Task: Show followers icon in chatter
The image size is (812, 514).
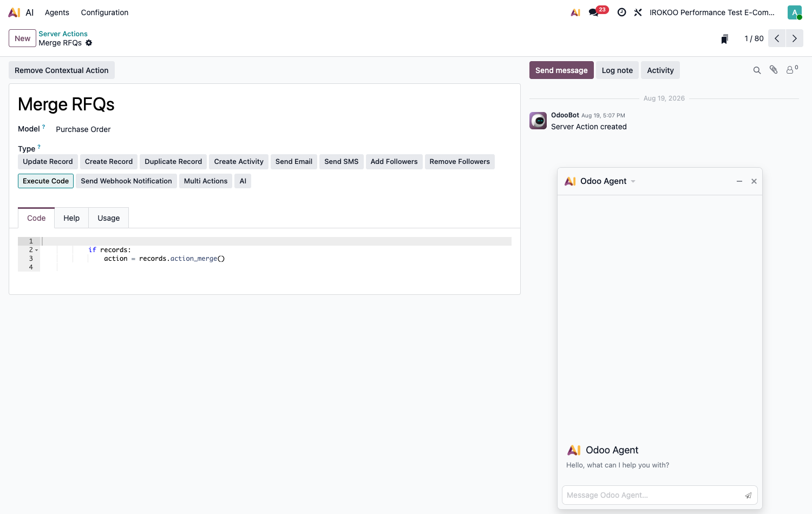Action: (x=792, y=69)
